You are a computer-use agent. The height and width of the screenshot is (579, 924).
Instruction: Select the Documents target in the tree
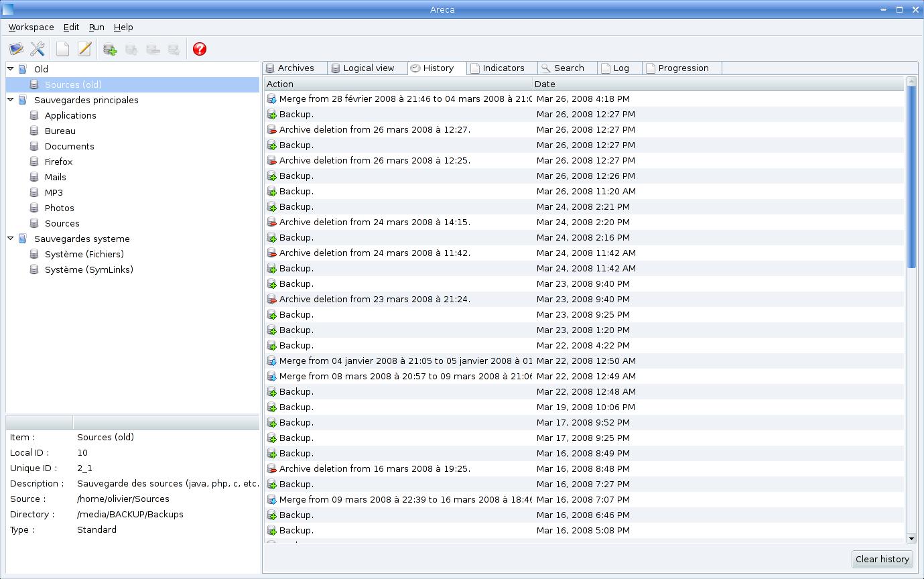coord(70,146)
